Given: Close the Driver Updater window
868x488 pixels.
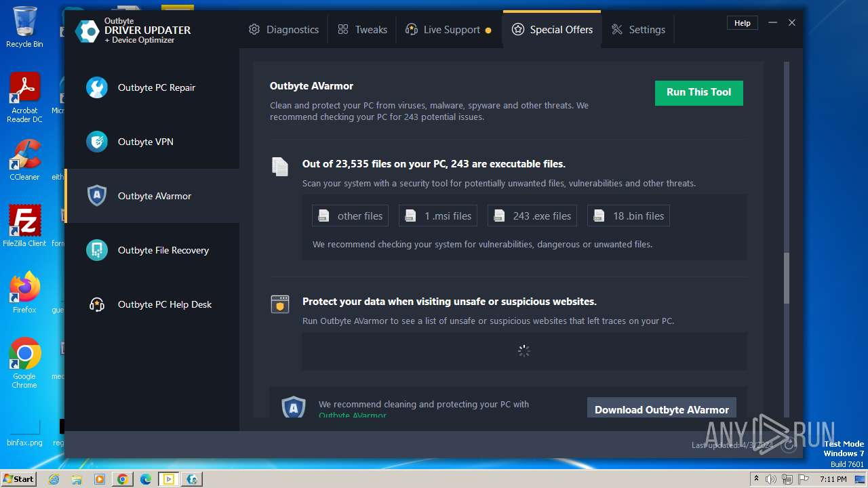Looking at the screenshot, I should (x=792, y=23).
